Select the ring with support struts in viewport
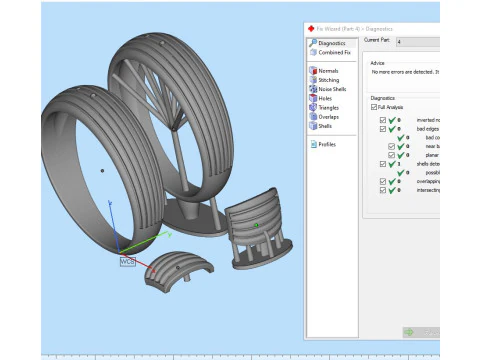480x360 pixels. [x=213, y=110]
